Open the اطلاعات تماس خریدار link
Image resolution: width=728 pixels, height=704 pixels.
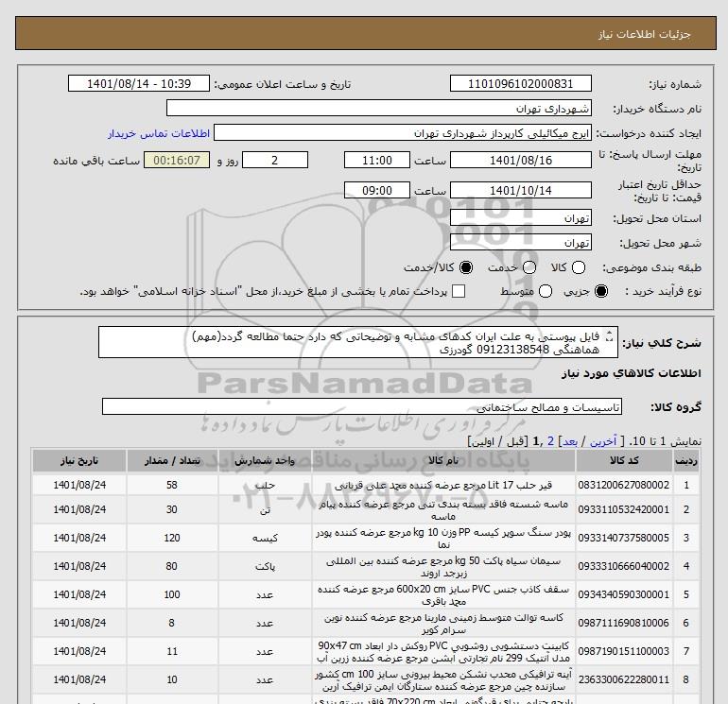click(x=159, y=133)
